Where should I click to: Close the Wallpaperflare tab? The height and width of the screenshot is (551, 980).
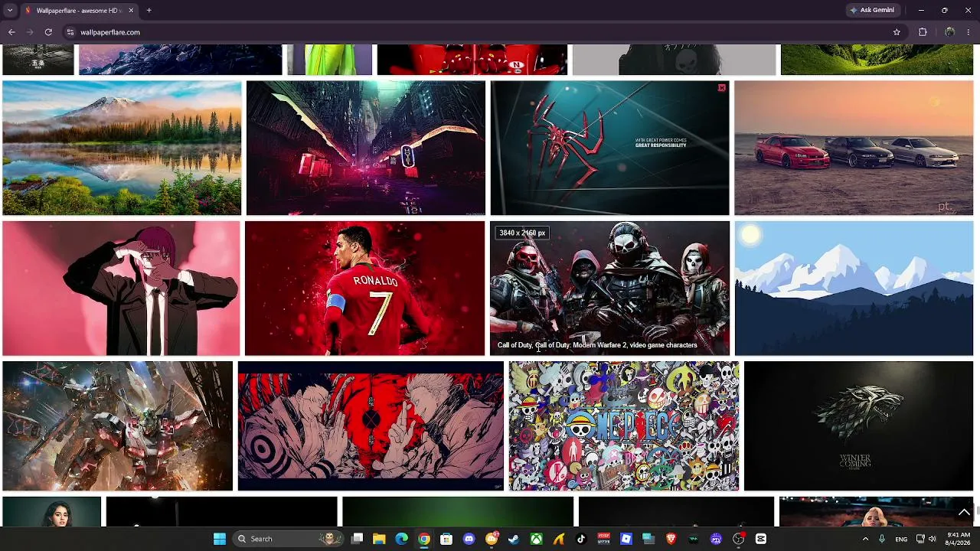(131, 11)
